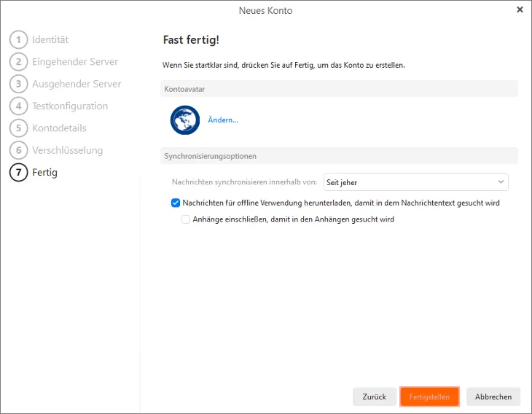
Task: Click the step 5 number circle
Action: (19, 128)
